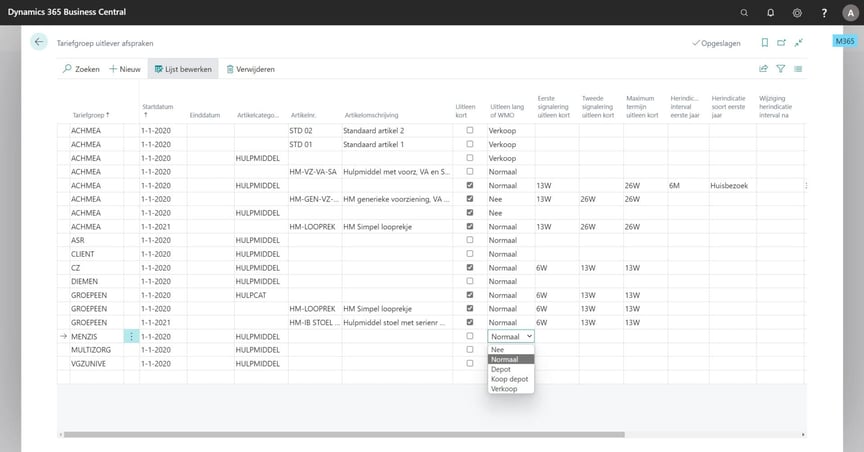This screenshot has width=864, height=452.
Task: Toggle Uitleen kort checkbox for STD 02 row
Action: (469, 130)
